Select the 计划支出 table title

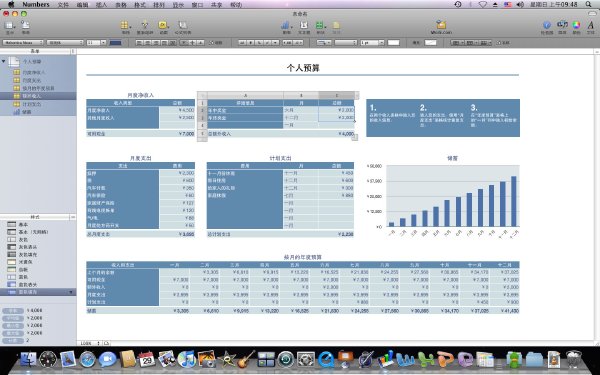coord(280,158)
